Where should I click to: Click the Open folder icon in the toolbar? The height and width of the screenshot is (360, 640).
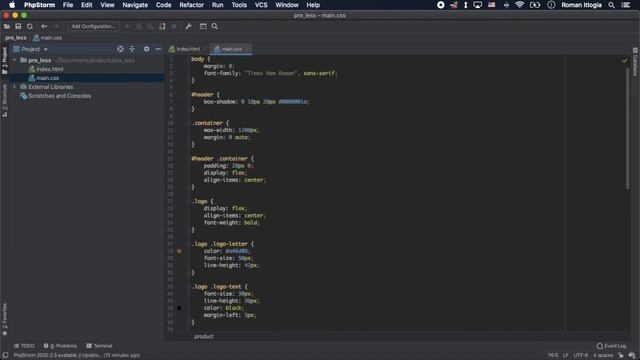pos(7,26)
